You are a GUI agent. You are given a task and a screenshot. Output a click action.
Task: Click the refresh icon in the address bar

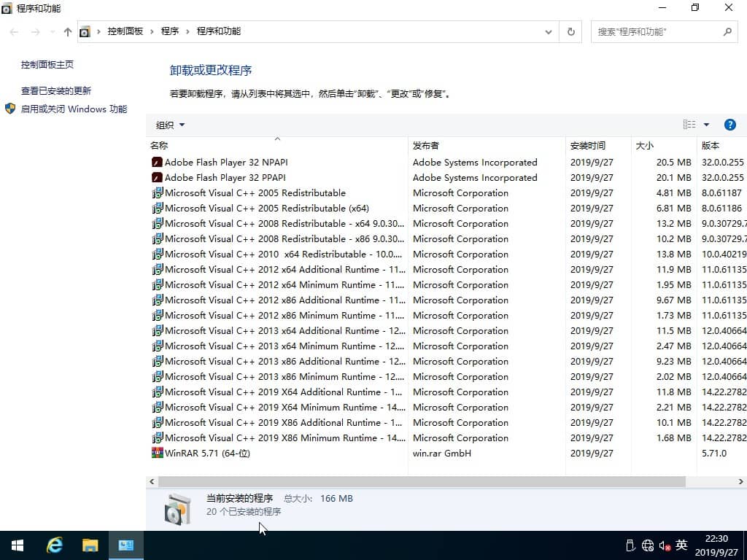point(570,31)
